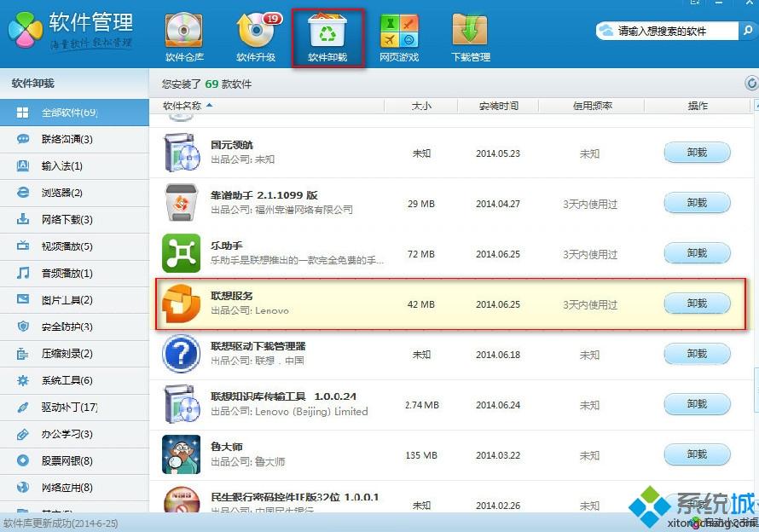Image resolution: width=759 pixels, height=532 pixels.
Task: Select the 软件卸载 uninstall recycle bin icon
Action: 327,38
